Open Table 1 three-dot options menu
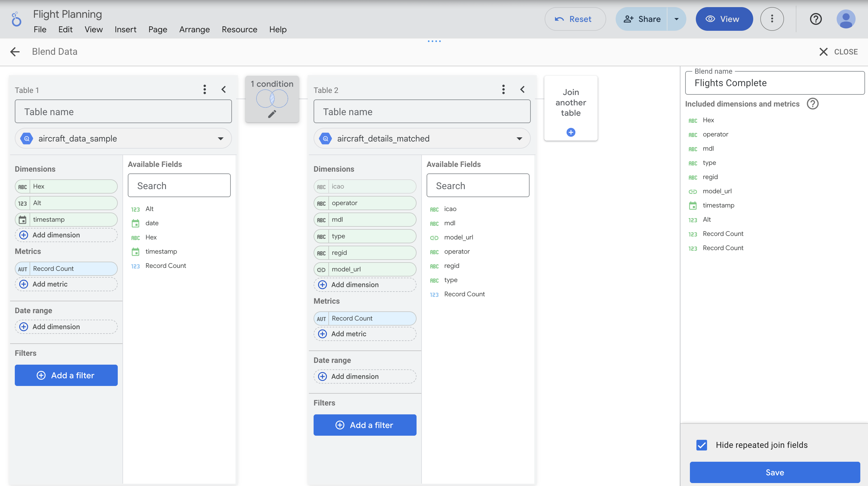Viewport: 868px width, 486px height. 204,90
